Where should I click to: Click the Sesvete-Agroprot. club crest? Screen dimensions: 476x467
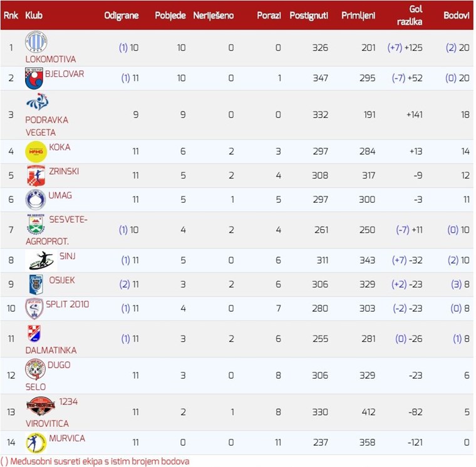click(36, 223)
